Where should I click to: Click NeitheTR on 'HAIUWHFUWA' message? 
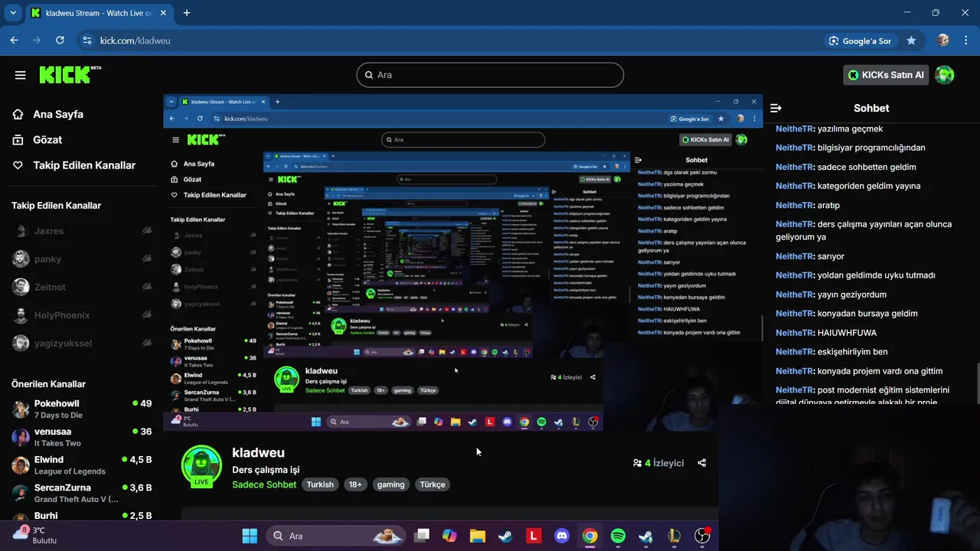coord(794,333)
